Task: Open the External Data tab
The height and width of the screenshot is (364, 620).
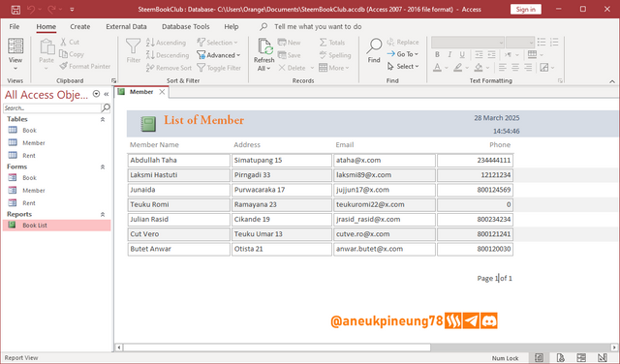Action: click(126, 26)
